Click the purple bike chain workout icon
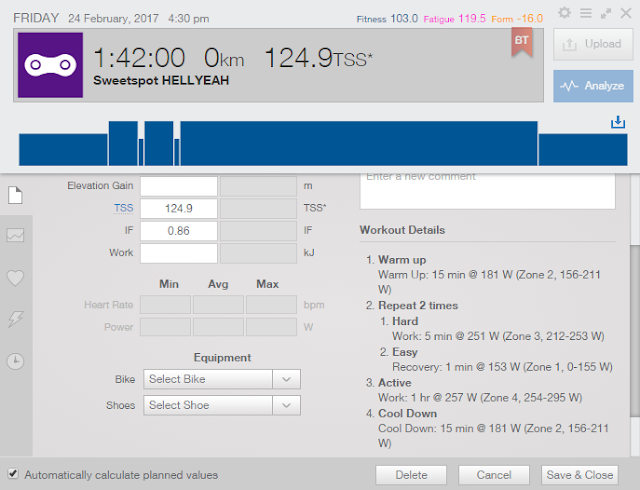Screen dimensions: 640x490 [x=50, y=65]
